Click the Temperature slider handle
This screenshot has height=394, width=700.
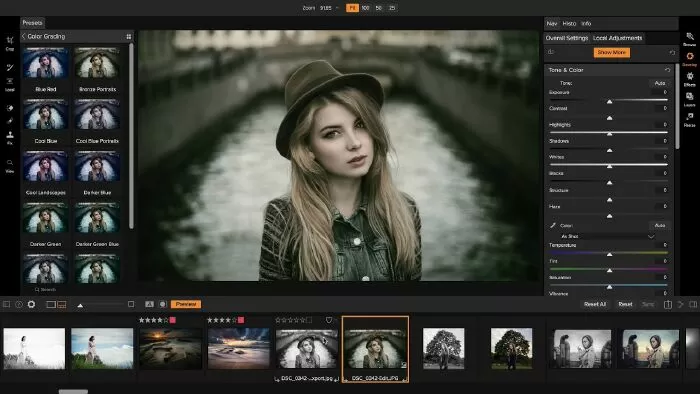[609, 254]
